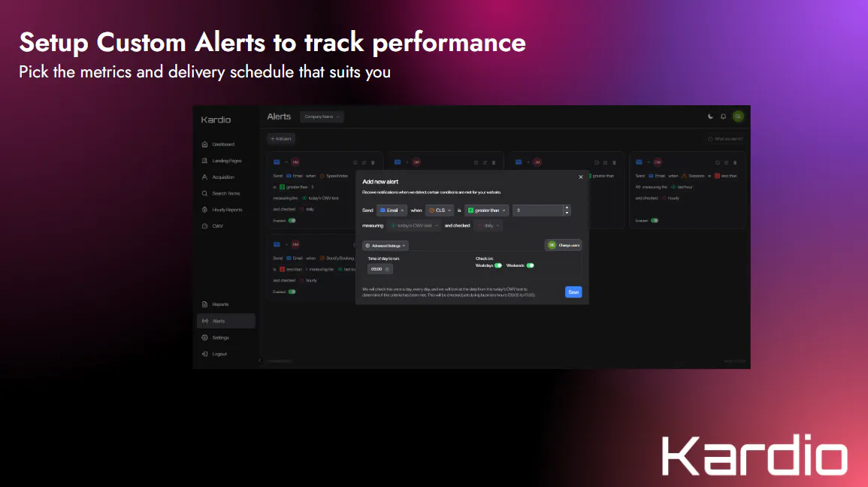Collapse the Advanced Settings section
The height and width of the screenshot is (487, 868).
386,246
